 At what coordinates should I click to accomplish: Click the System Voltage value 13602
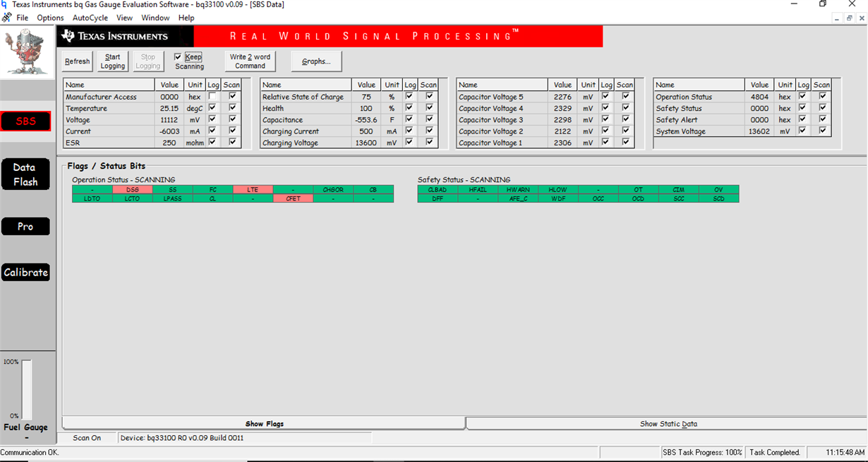tap(759, 131)
